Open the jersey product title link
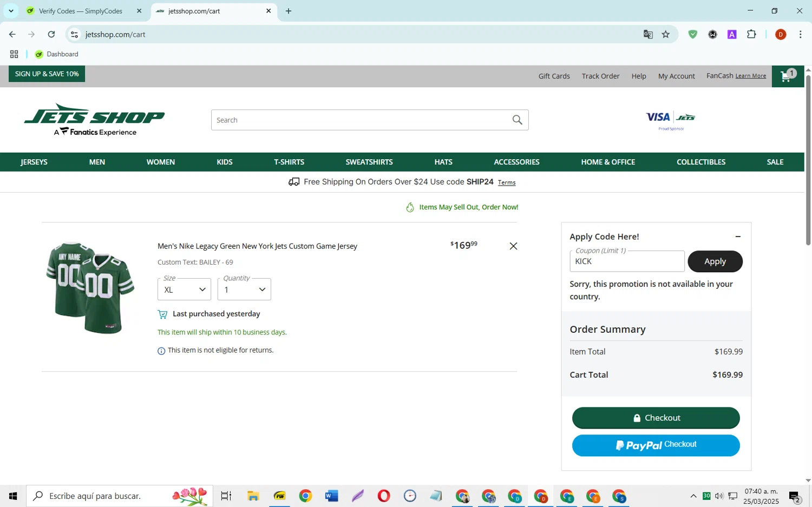 tap(257, 246)
